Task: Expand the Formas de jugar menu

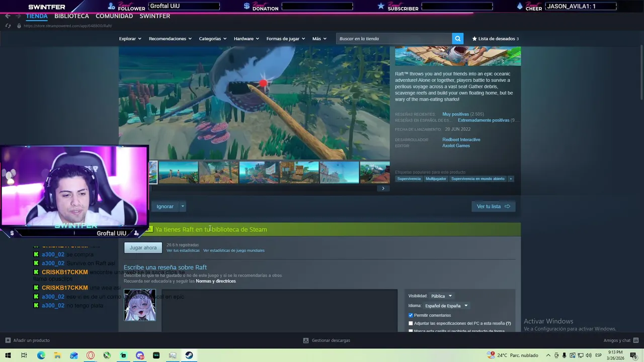Action: [285, 39]
